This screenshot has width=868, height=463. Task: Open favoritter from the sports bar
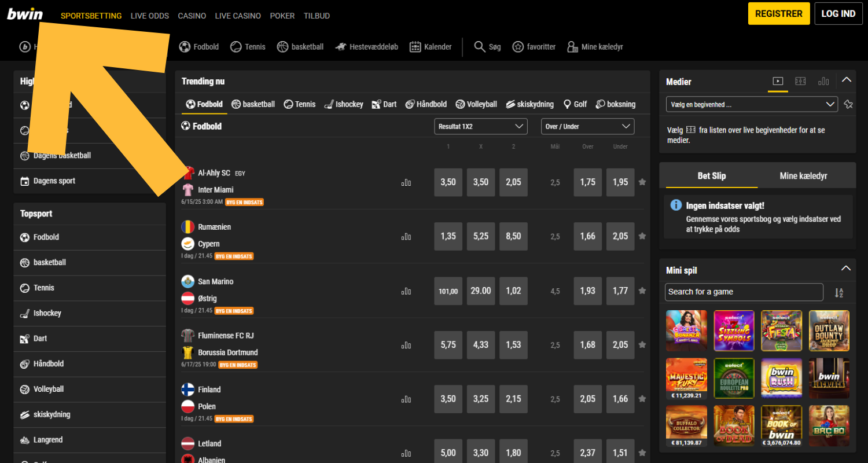(534, 47)
